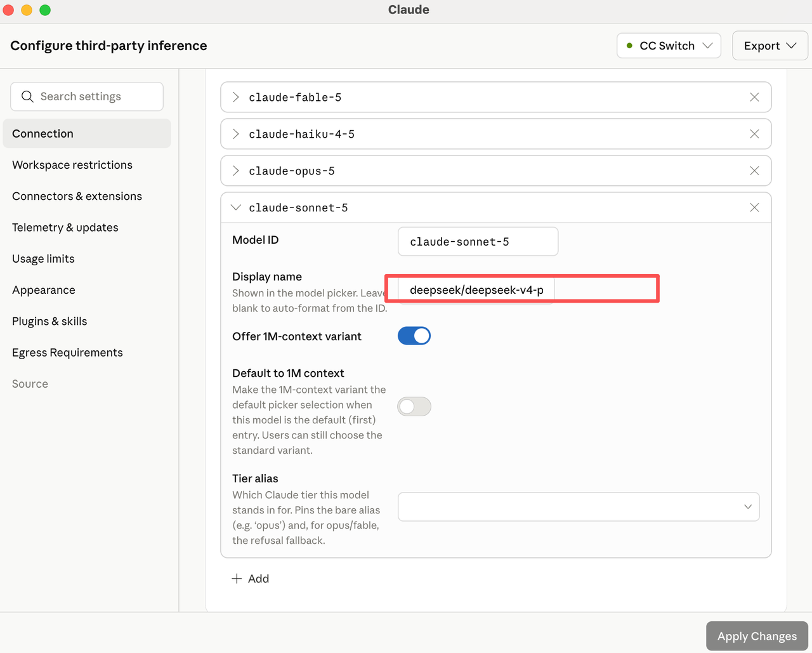The width and height of the screenshot is (812, 653).
Task: Open the Export menu
Action: [770, 46]
